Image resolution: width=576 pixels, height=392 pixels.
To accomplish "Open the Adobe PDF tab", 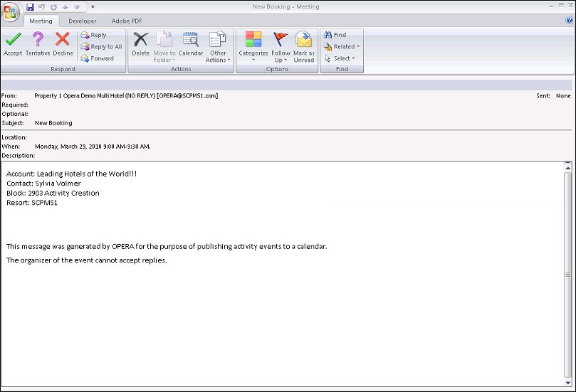I will pos(127,21).
